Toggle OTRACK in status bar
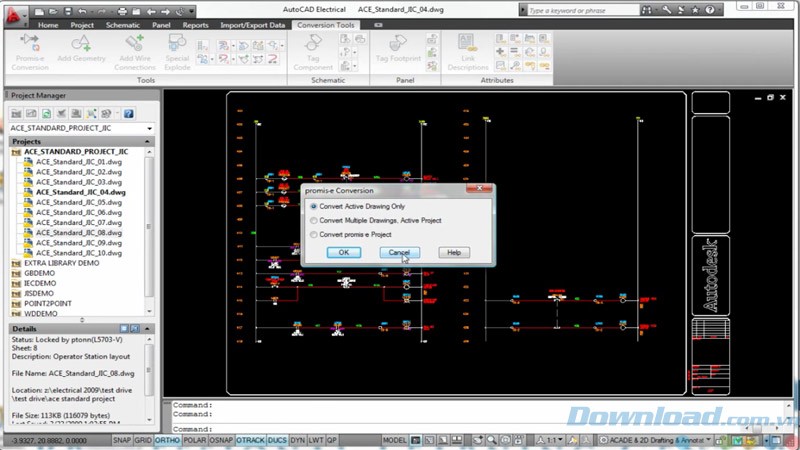Viewport: 800px width, 450px height. (x=250, y=440)
